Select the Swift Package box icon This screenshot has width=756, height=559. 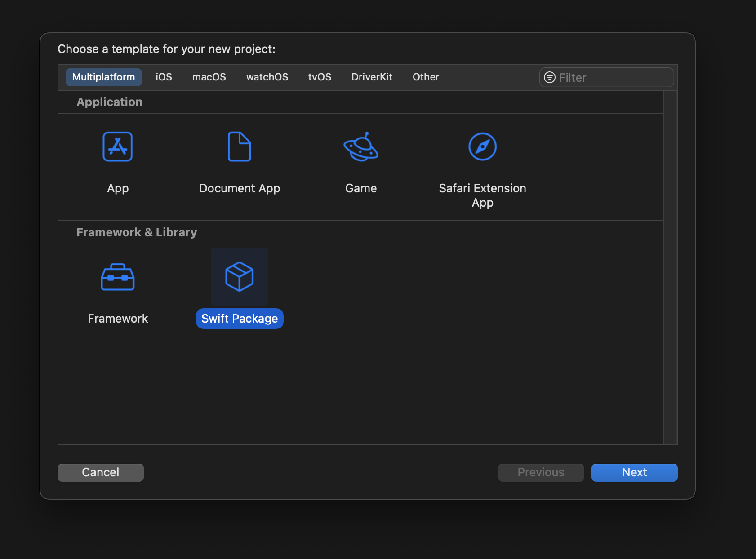240,277
